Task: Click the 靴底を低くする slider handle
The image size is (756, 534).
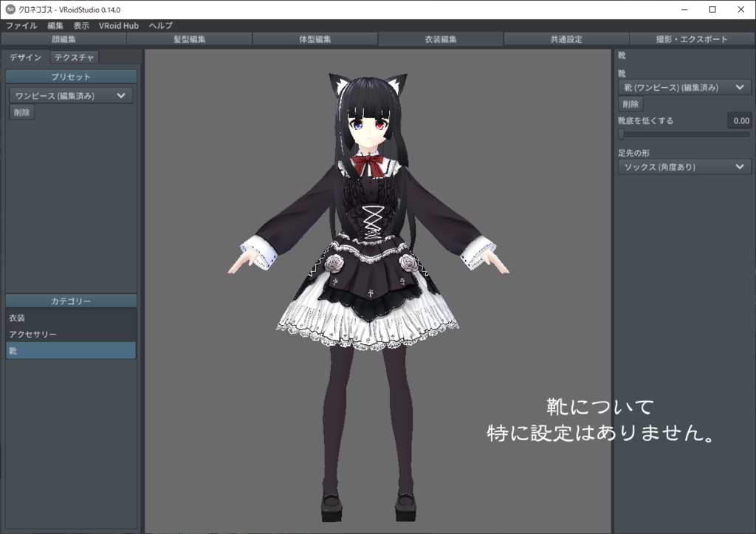Action: point(622,134)
